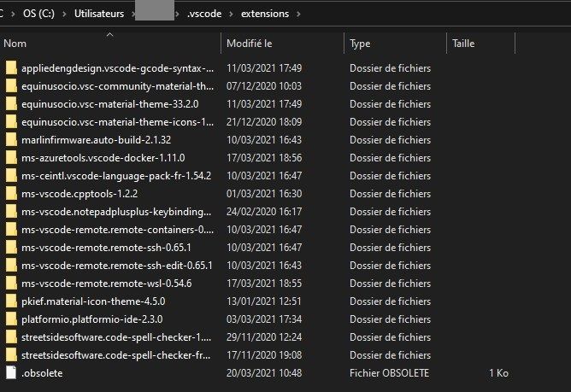Click the .obsolete file icon
The width and height of the screenshot is (571, 392).
pyautogui.click(x=11, y=373)
